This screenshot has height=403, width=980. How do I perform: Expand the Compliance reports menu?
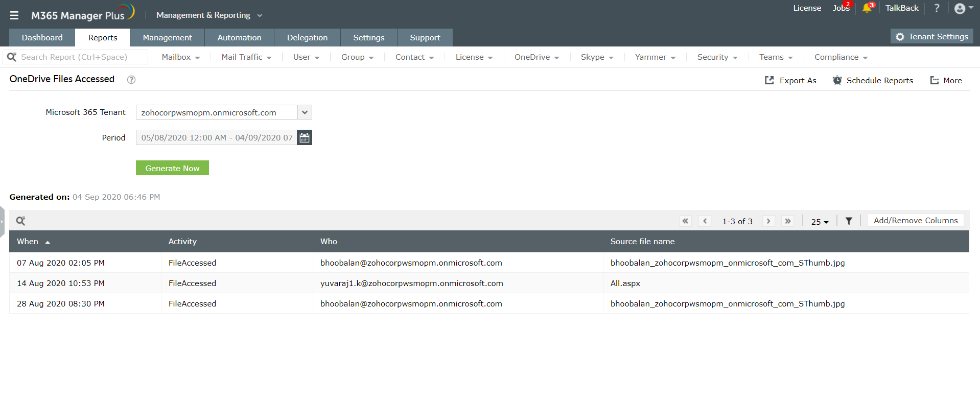pyautogui.click(x=841, y=57)
